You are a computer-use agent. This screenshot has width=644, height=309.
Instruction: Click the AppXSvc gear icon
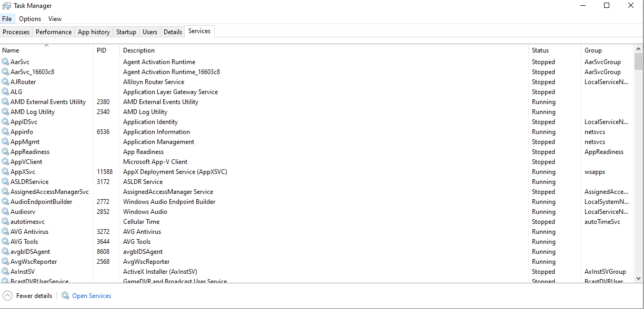5,172
